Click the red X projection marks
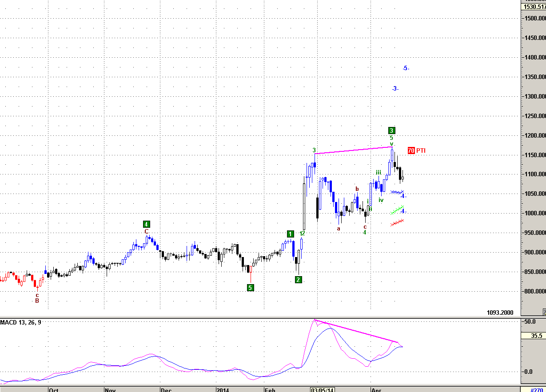This screenshot has width=546, height=392. [x=397, y=222]
